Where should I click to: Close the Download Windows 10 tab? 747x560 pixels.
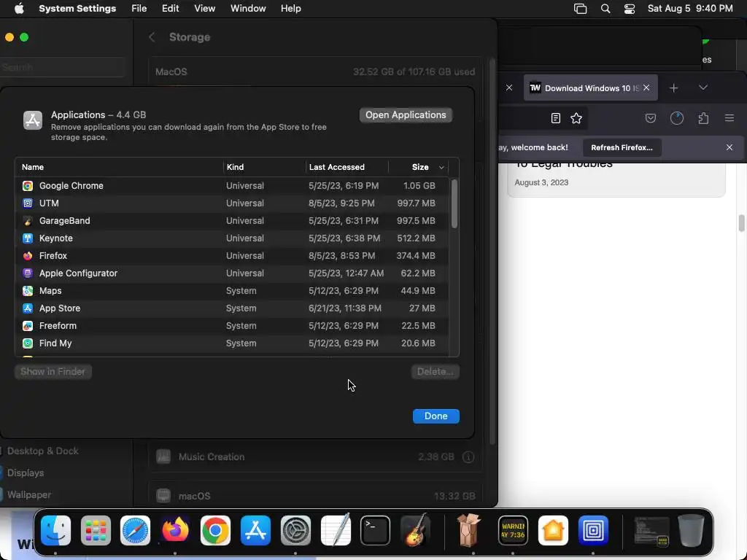646,87
